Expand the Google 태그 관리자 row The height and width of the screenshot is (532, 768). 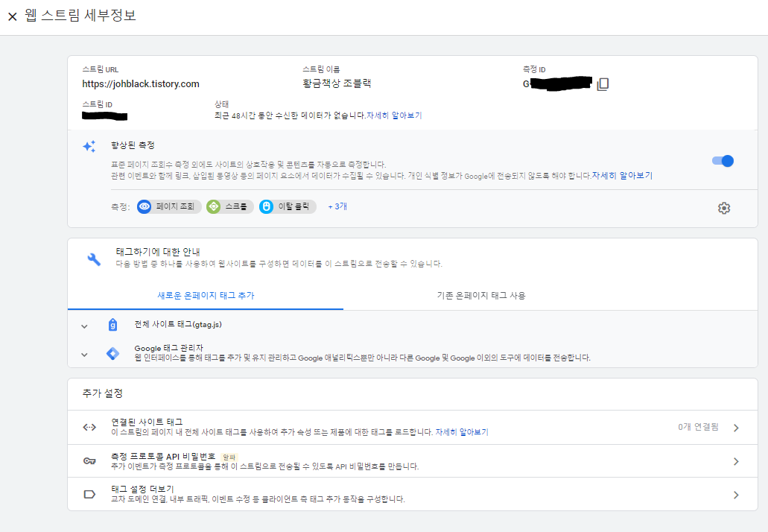tap(84, 355)
